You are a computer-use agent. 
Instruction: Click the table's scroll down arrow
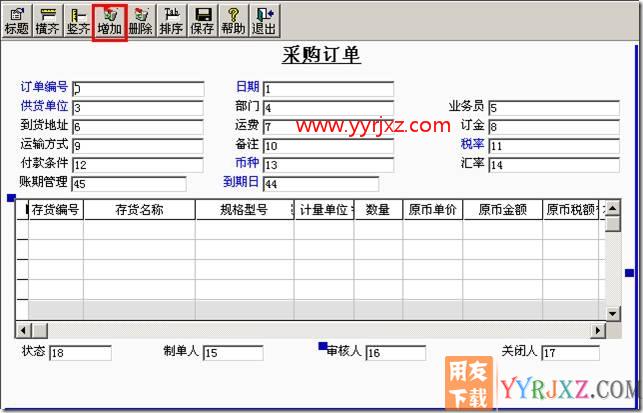coord(613,314)
